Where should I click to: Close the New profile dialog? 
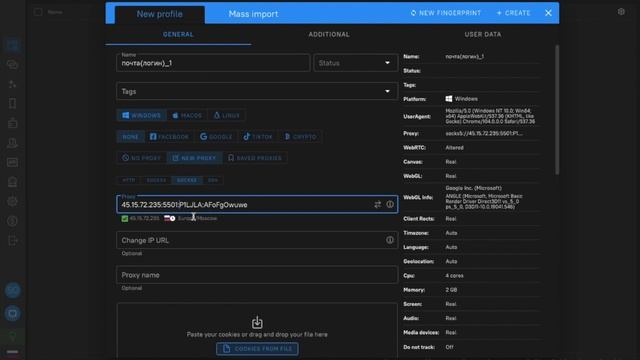coord(548,13)
